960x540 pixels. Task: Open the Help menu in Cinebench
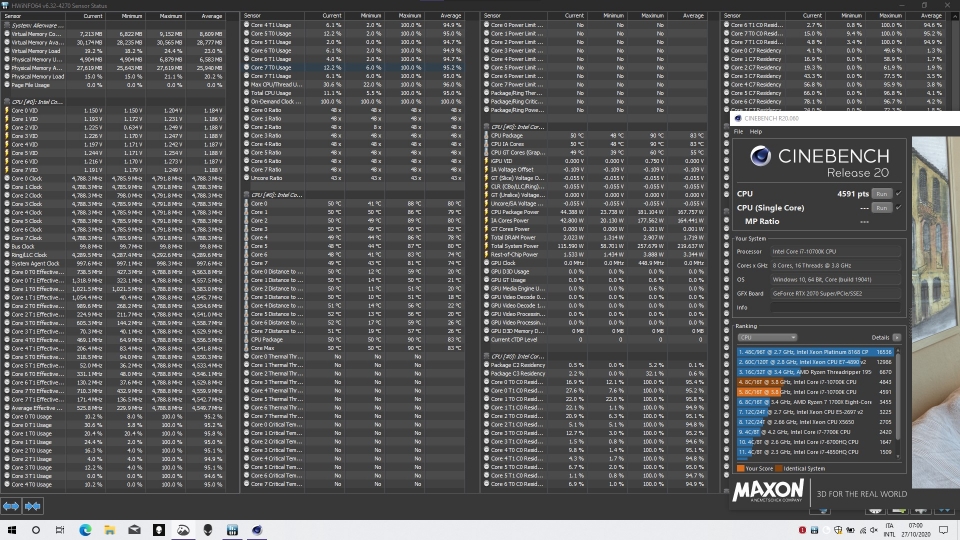point(756,132)
